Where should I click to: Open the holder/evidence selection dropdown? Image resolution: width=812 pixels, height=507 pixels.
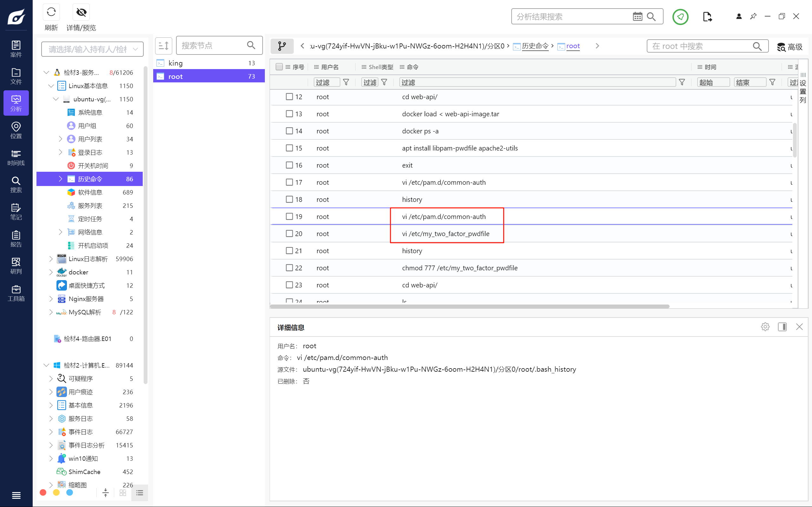point(92,49)
